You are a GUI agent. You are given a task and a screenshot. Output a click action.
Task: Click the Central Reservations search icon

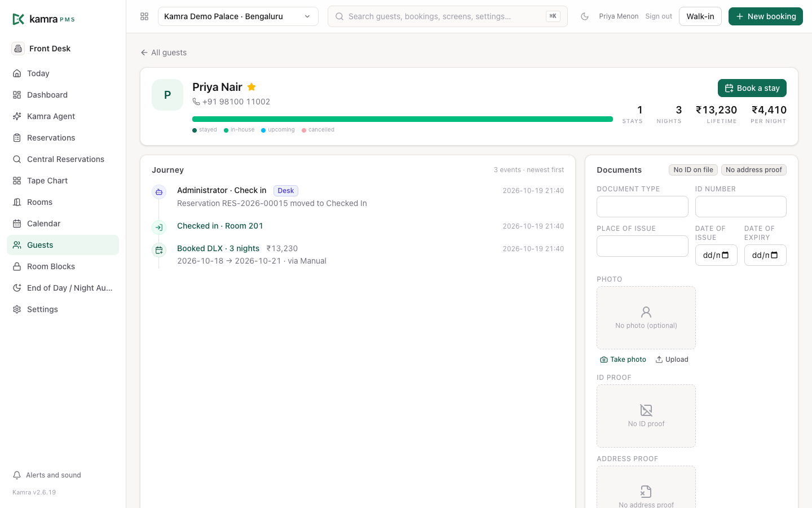tap(17, 159)
